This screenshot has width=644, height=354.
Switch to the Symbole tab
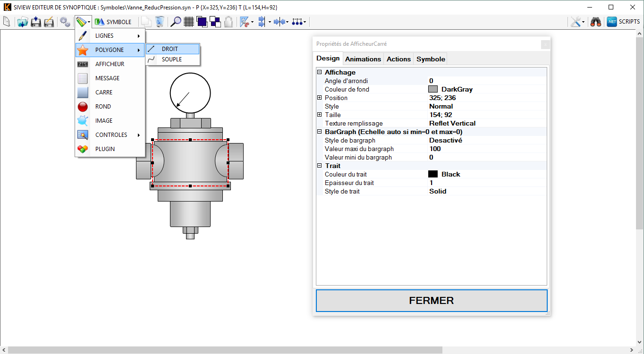click(x=431, y=59)
